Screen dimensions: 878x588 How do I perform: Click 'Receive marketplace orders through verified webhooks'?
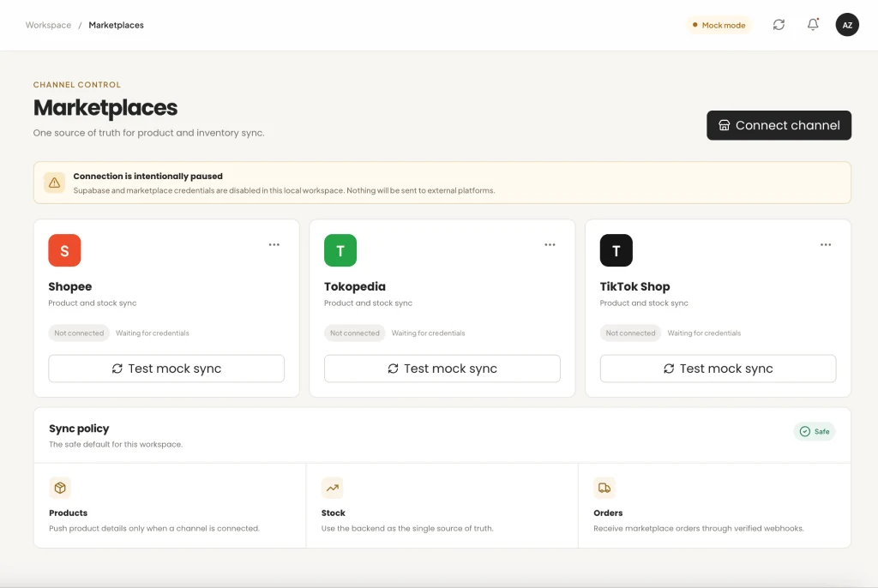[699, 528]
